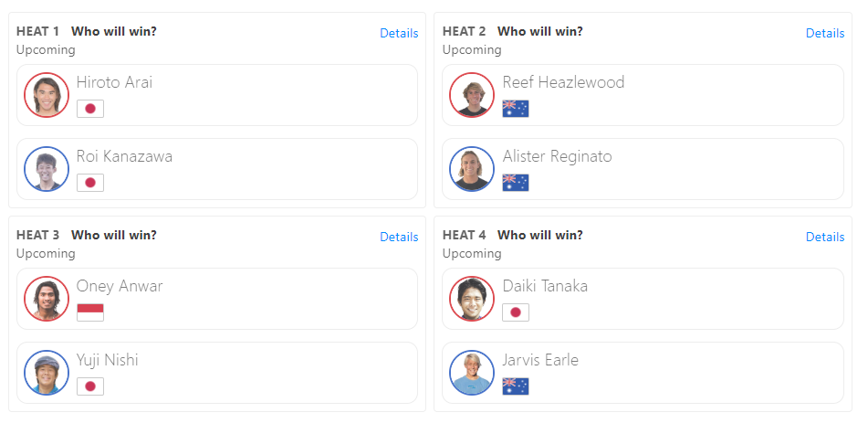Select Daiki Tanaka's name in Heat 4
Viewport: 868px width, 423px height.
click(x=545, y=286)
